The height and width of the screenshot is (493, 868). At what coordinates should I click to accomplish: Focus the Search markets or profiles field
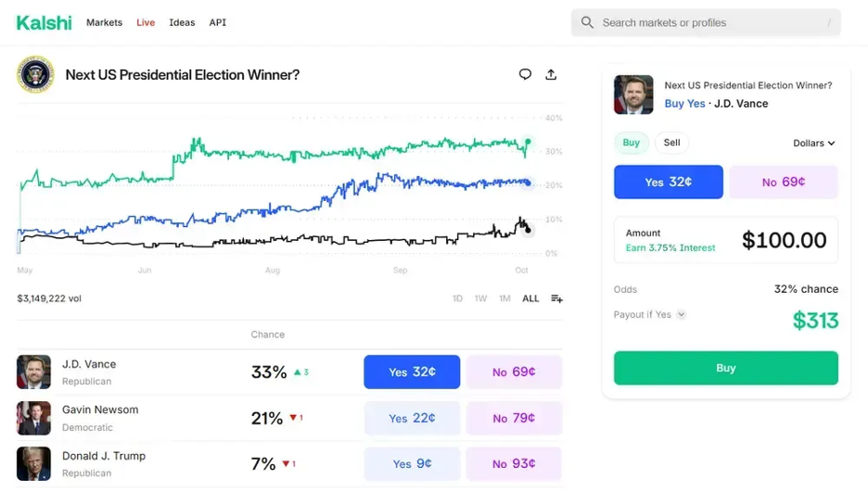(x=706, y=22)
